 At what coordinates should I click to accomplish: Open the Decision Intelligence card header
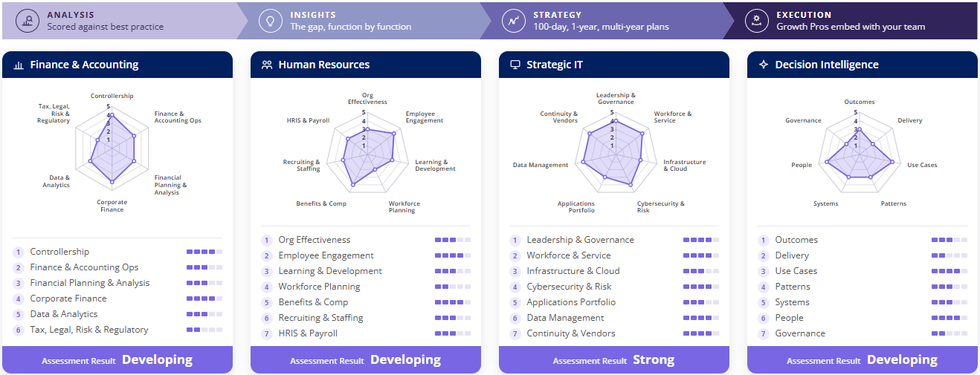point(863,65)
